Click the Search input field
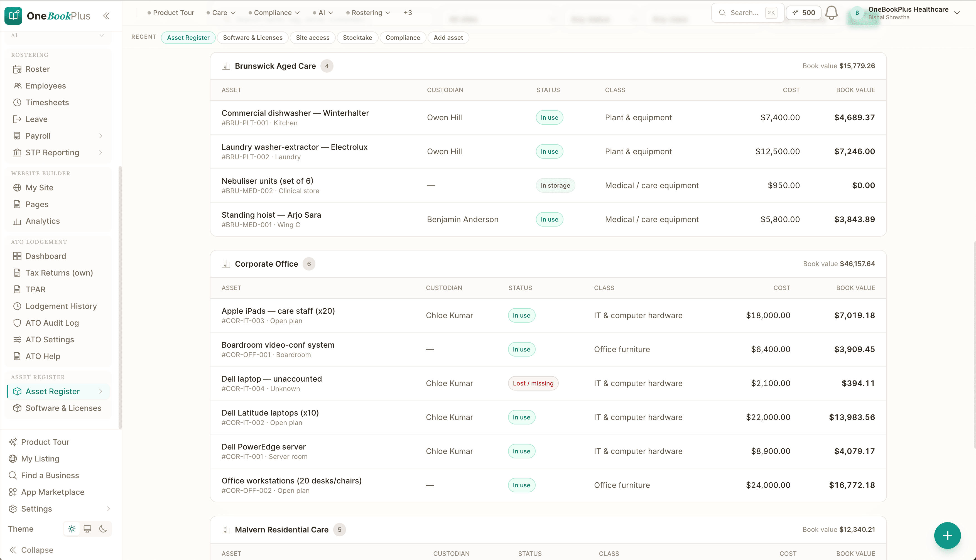 (x=747, y=13)
